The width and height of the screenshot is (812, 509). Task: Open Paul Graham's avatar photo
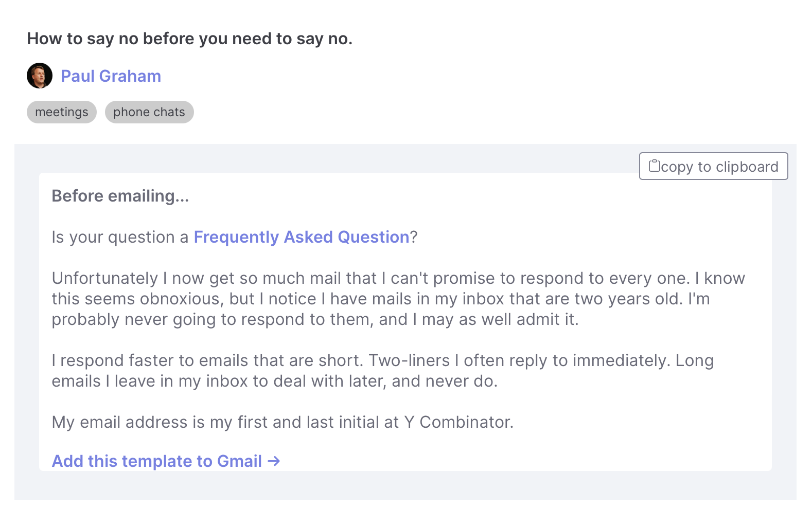click(40, 76)
